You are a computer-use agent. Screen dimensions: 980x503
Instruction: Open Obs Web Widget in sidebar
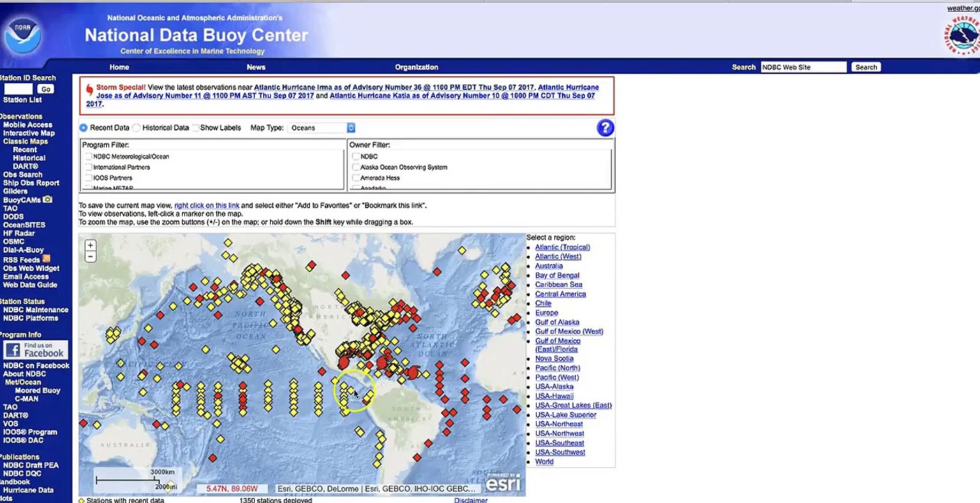(x=31, y=268)
